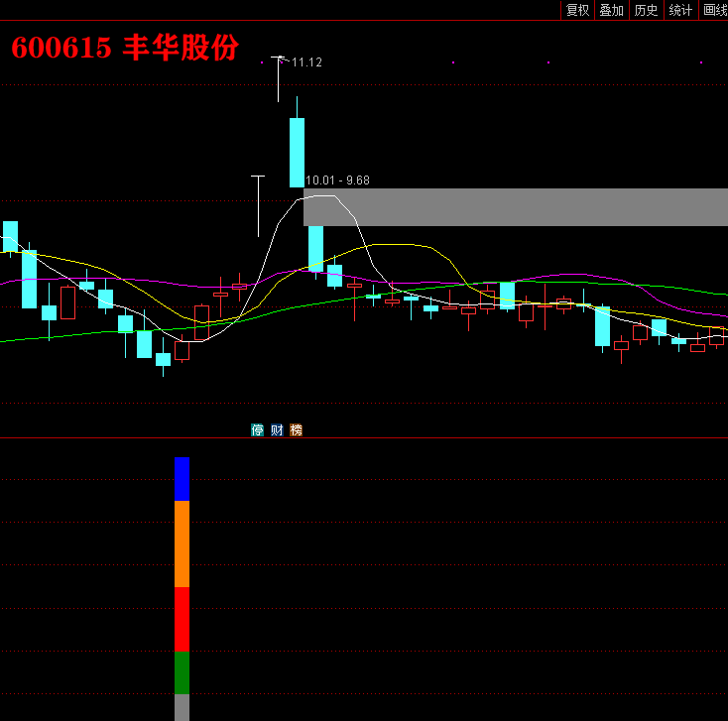Click the 停 (suspension) event icon
This screenshot has height=721, width=728.
[x=258, y=430]
